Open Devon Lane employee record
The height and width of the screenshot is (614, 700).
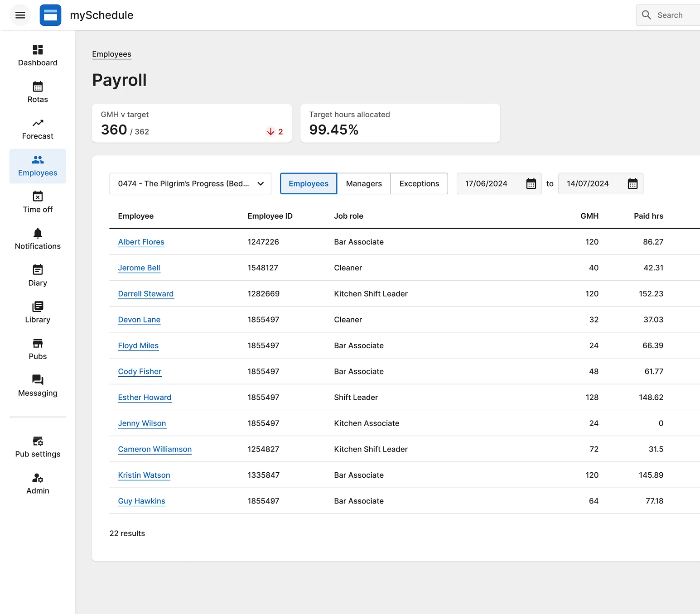tap(139, 320)
